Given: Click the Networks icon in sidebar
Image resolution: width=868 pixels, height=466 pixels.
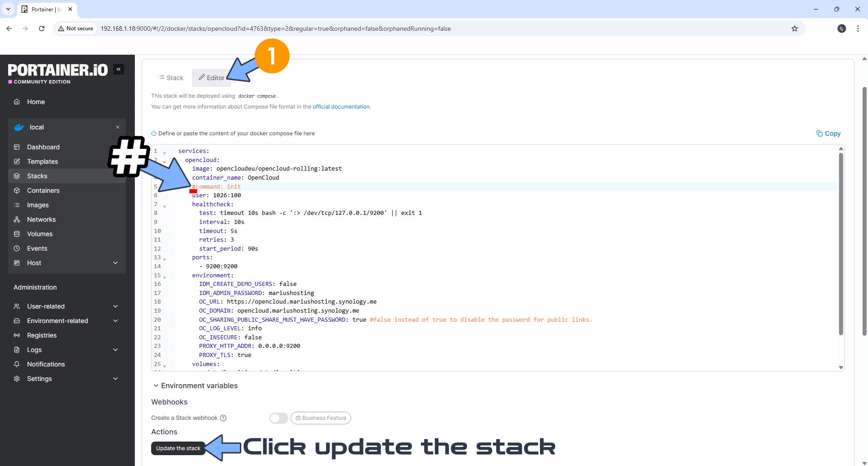Looking at the screenshot, I should click(17, 219).
